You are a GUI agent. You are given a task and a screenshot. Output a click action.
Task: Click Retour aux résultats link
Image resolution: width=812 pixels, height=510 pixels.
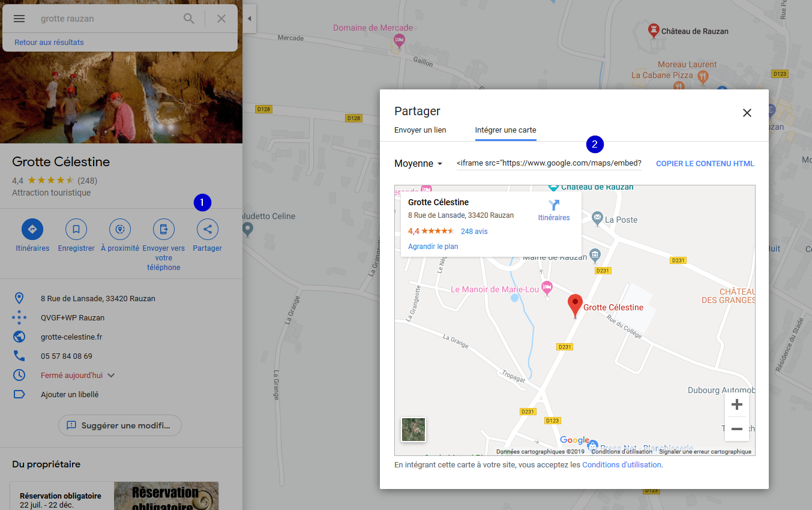(49, 43)
